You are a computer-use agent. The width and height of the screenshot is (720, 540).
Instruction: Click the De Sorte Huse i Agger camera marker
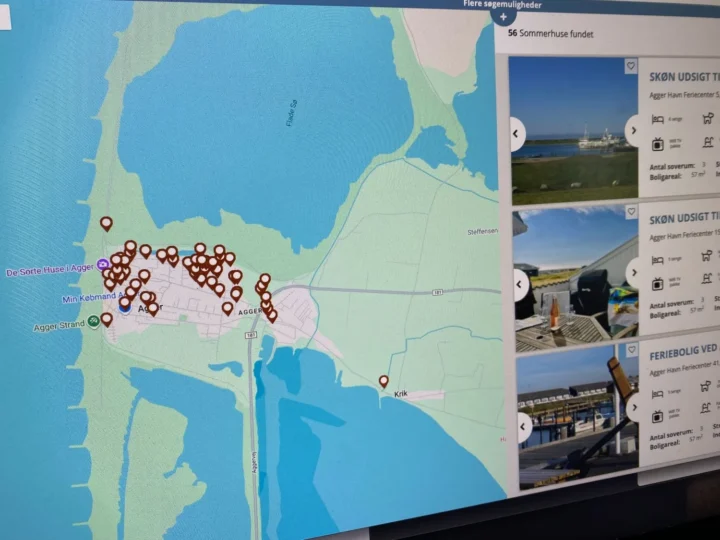102,265
